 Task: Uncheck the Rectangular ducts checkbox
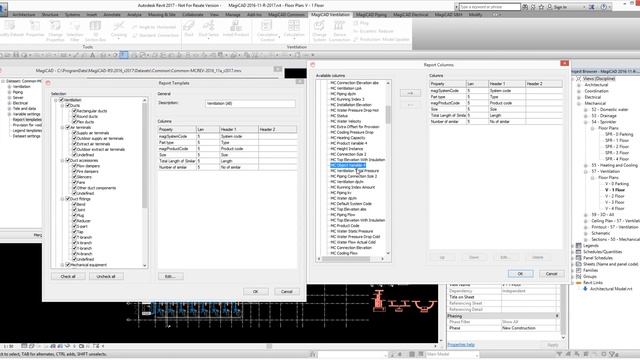(75, 111)
